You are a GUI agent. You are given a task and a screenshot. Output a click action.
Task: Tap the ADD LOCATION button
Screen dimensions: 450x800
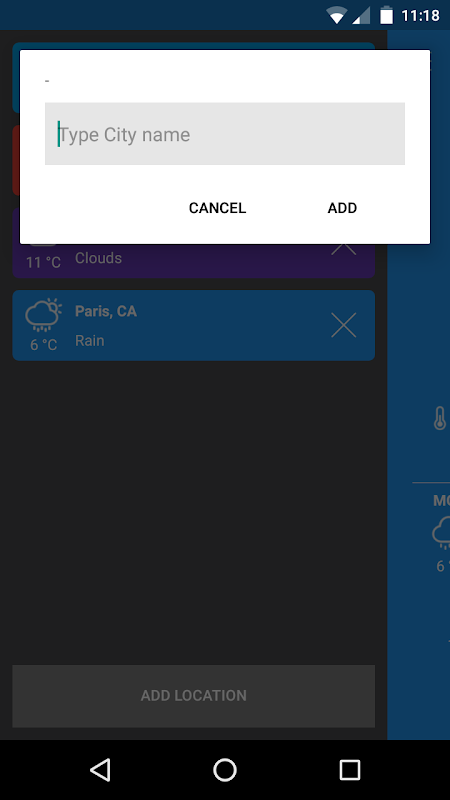[193, 696]
